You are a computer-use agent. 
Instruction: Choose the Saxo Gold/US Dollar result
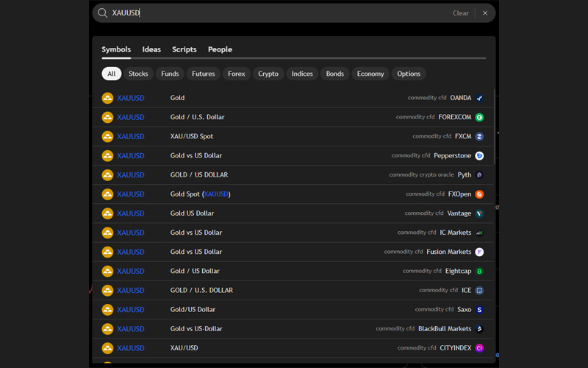(294, 310)
